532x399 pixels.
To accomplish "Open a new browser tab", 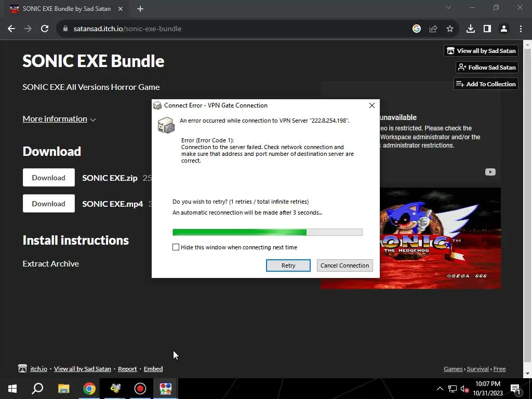I will [140, 9].
